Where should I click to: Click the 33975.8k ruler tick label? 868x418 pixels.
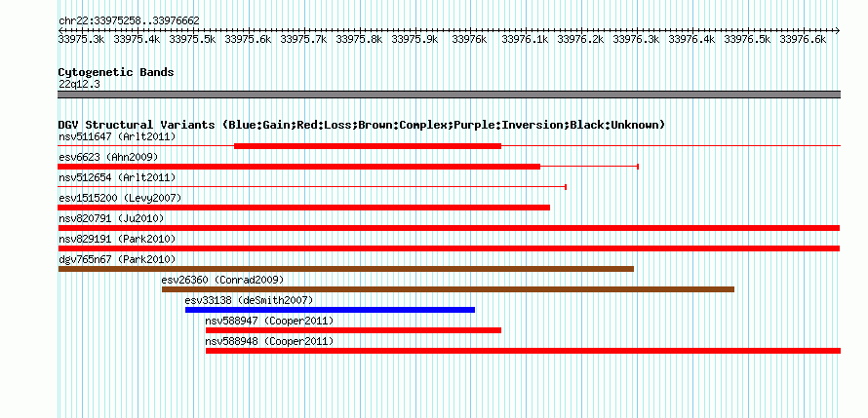point(359,39)
